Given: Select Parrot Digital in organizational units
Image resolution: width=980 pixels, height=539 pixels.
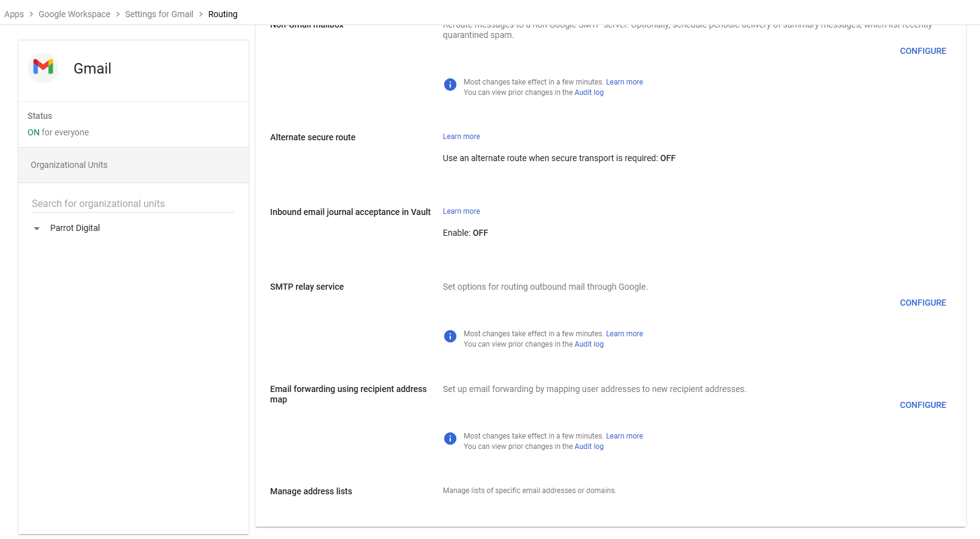Looking at the screenshot, I should [x=75, y=228].
